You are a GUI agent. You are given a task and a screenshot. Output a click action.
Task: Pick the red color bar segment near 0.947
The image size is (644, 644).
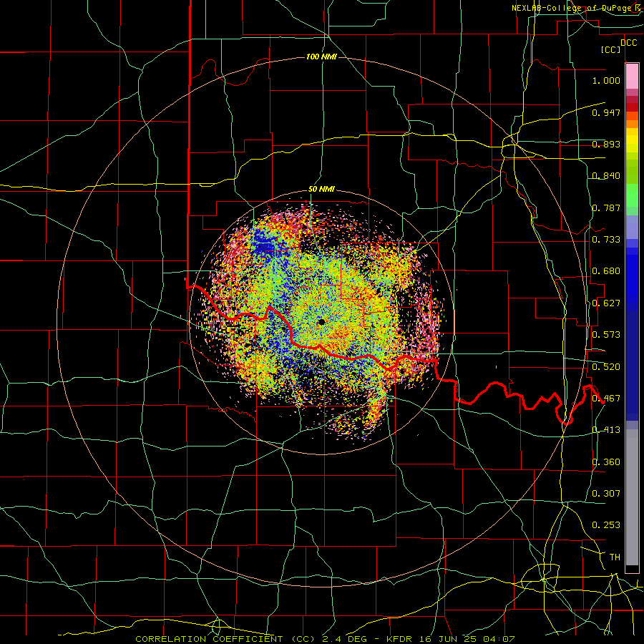coord(632,107)
